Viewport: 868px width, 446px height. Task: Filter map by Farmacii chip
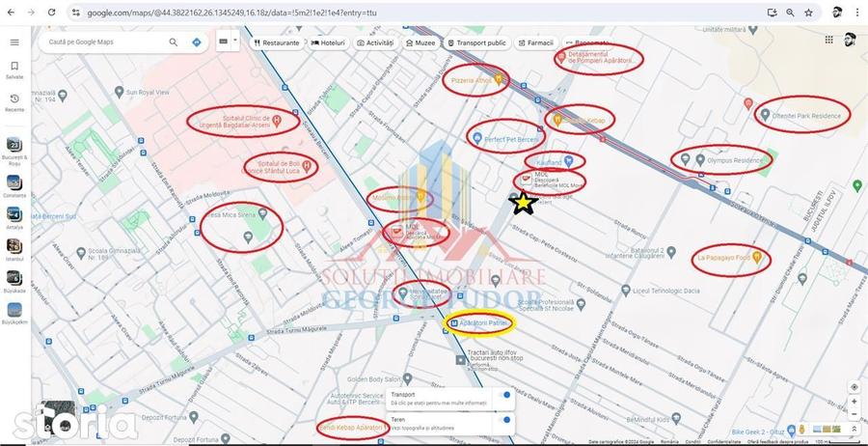(535, 42)
